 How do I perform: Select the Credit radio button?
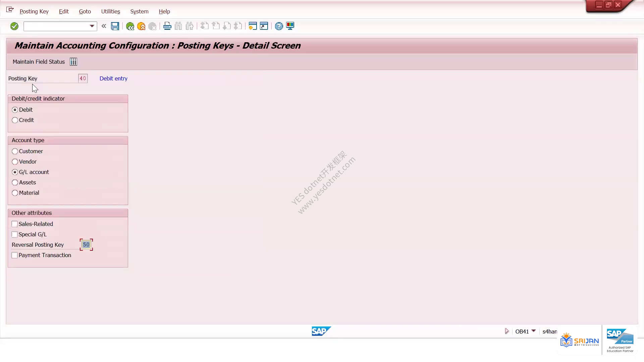point(15,120)
